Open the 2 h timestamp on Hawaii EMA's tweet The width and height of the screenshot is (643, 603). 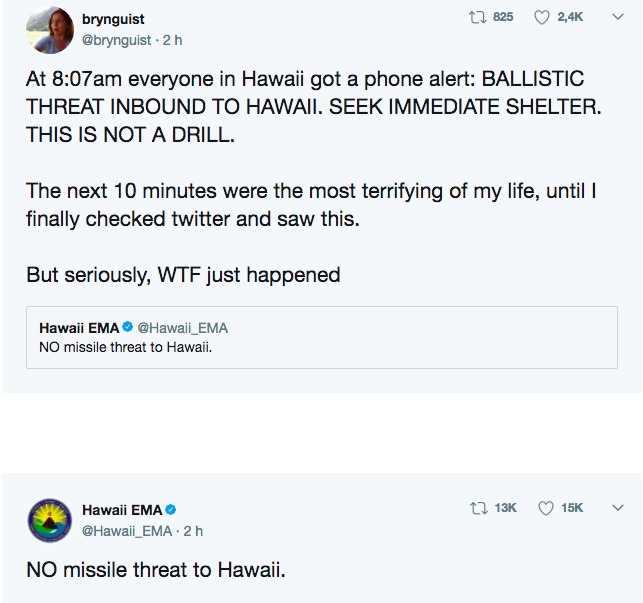pyautogui.click(x=193, y=531)
